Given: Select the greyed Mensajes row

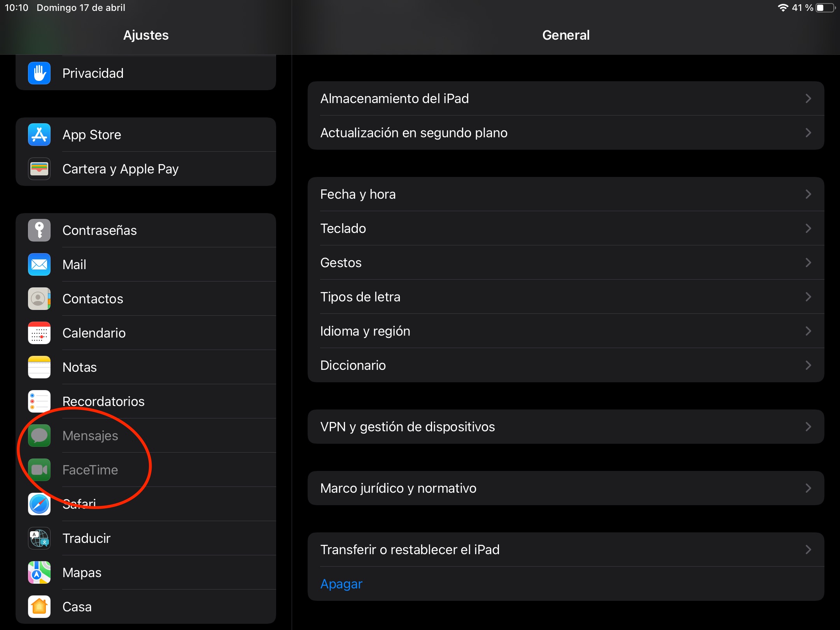Looking at the screenshot, I should point(146,436).
